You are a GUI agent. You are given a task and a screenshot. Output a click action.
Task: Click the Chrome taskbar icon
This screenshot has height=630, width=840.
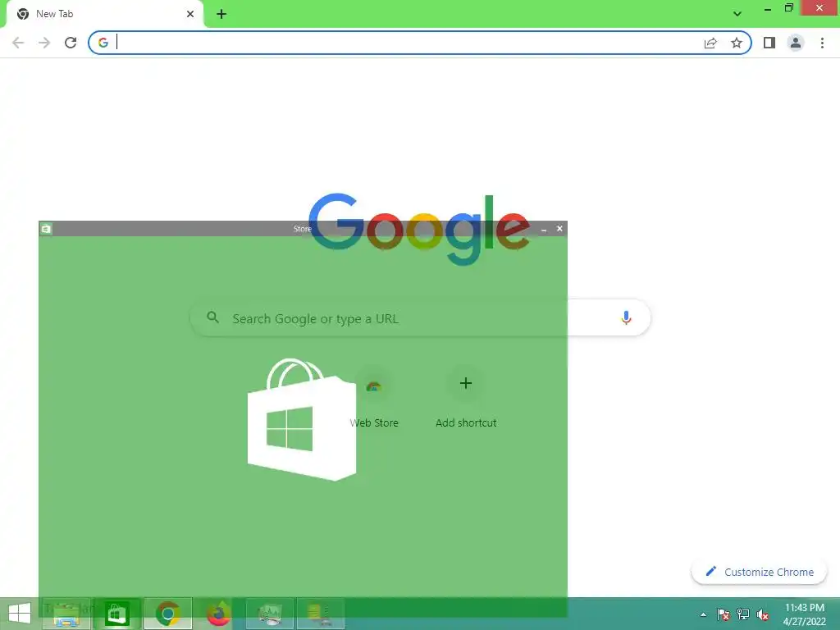[167, 614]
